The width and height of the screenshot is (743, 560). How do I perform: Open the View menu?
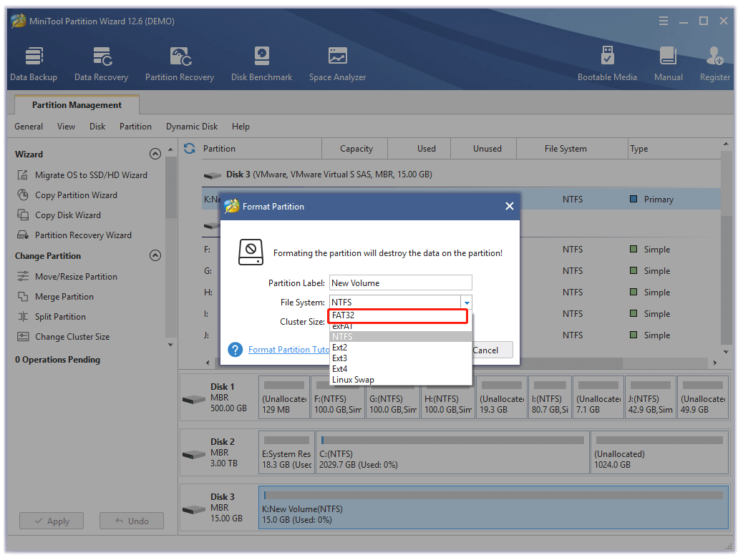(x=66, y=127)
